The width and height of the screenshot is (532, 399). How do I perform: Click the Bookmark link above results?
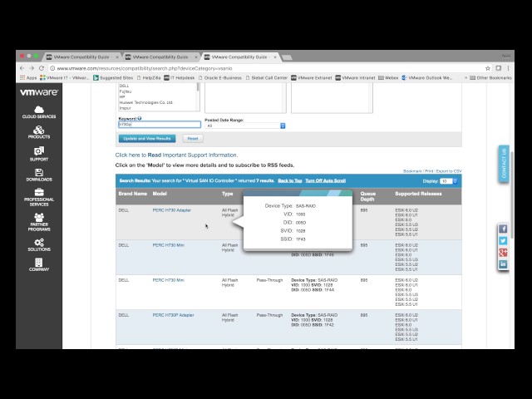(x=412, y=171)
